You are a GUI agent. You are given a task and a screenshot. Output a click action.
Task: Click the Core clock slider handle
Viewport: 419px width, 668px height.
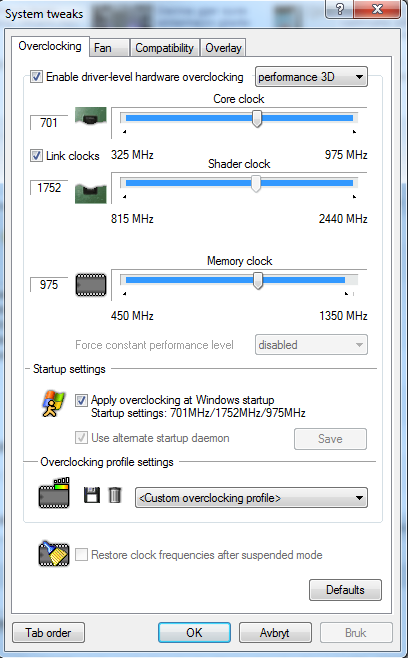pos(257,118)
